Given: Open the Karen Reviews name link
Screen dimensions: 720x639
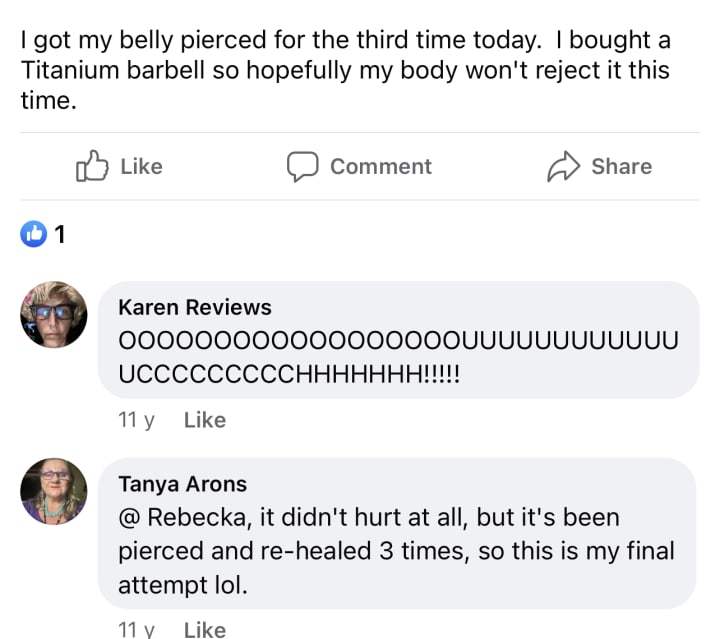Looking at the screenshot, I should click(194, 307).
